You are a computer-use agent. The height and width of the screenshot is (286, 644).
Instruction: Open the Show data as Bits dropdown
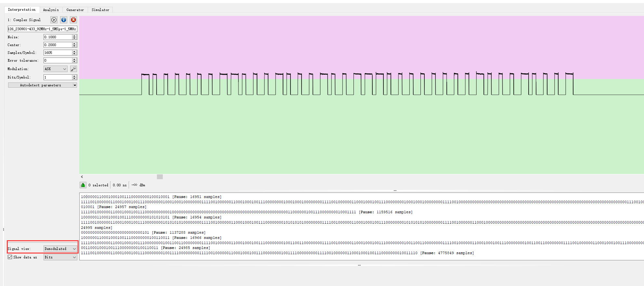(x=60, y=257)
